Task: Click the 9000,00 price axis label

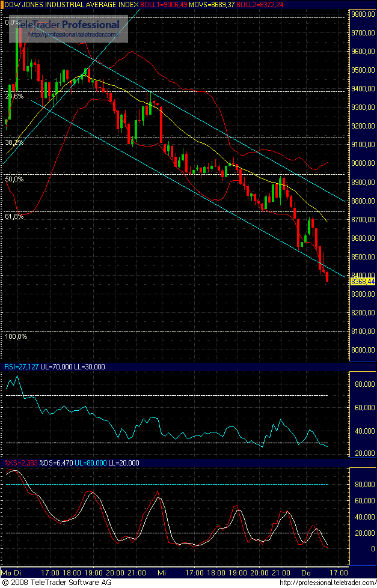Action: (363, 163)
